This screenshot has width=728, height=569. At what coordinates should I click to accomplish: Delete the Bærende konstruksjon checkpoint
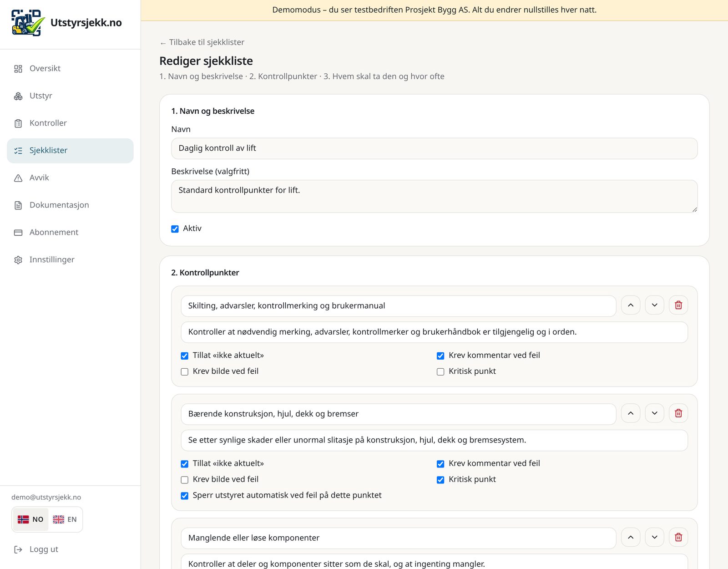[678, 413]
